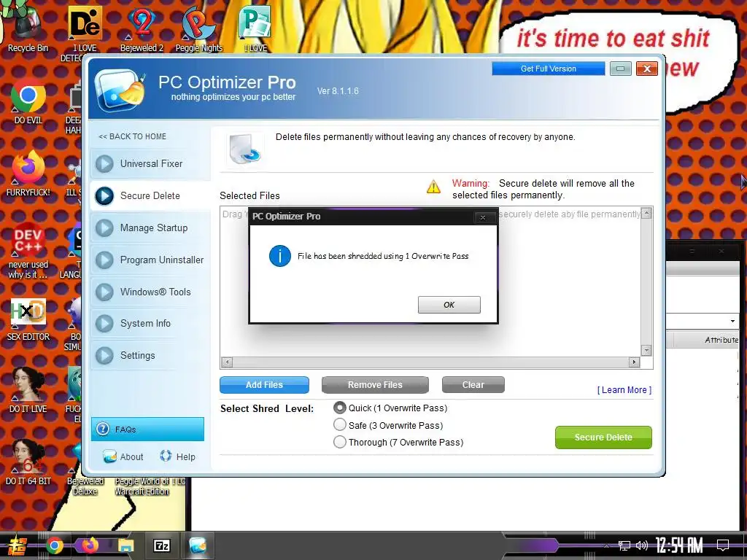Viewport: 747px width, 560px height.
Task: Open the dropdown arrow in background window
Action: coord(732,322)
